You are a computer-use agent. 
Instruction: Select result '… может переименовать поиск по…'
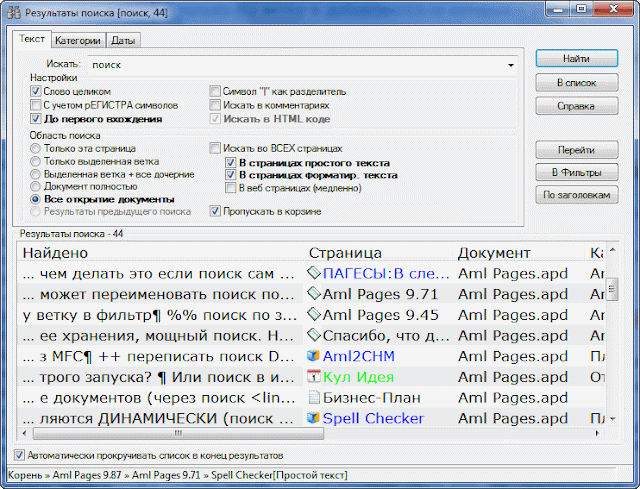[158, 294]
